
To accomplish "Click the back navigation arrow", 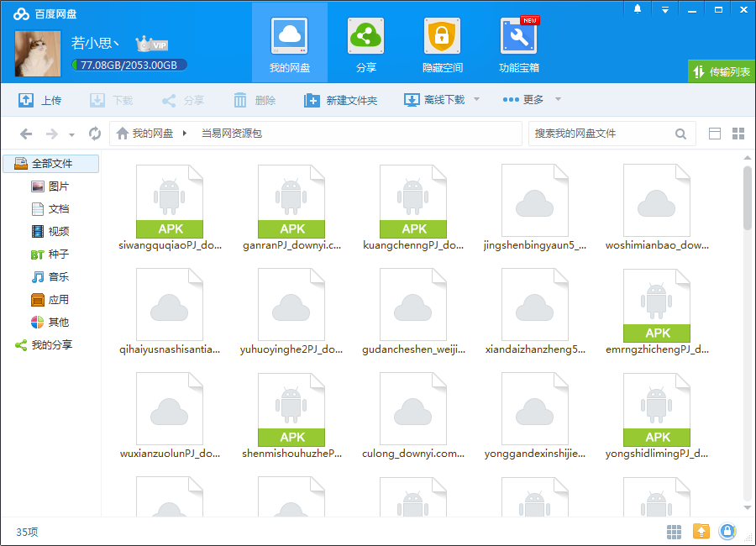I will [26, 134].
